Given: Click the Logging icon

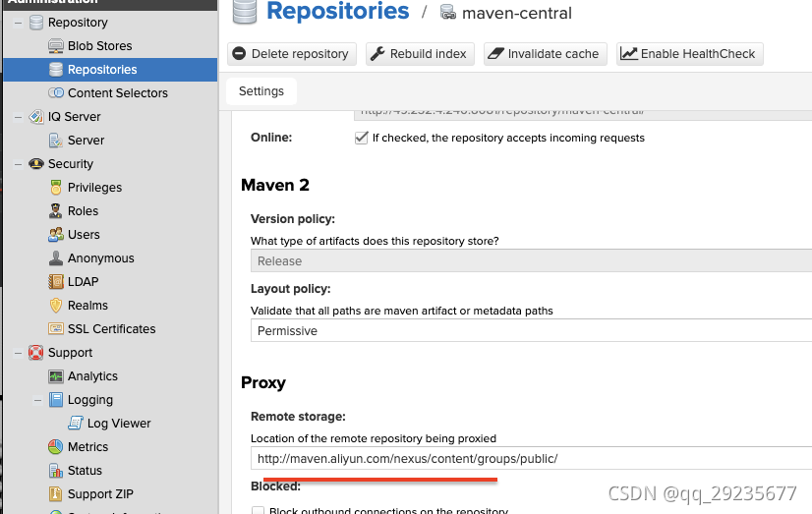Looking at the screenshot, I should (x=56, y=400).
